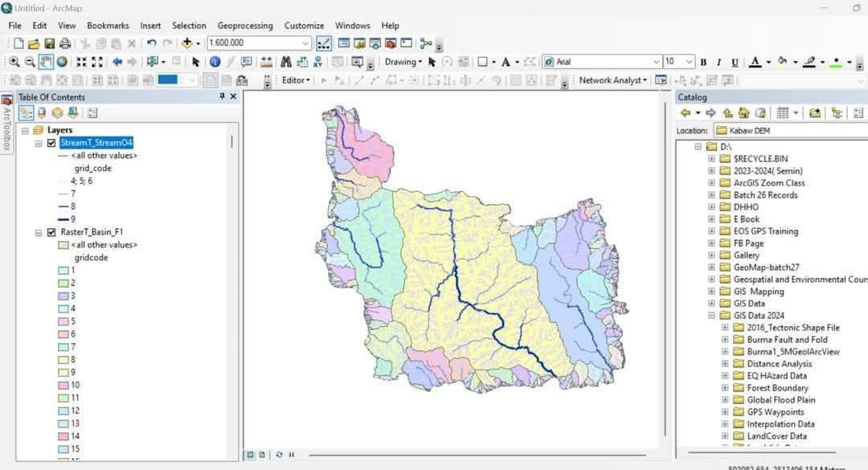Screen dimensions: 868x470
Task: Collapse the GIS Data 2024 folder
Action: 711,316
